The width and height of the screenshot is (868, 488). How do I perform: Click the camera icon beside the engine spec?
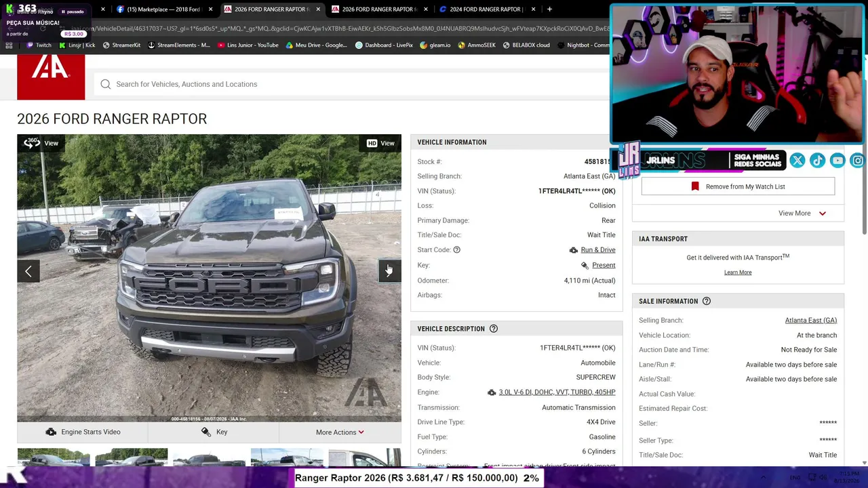[x=492, y=392]
